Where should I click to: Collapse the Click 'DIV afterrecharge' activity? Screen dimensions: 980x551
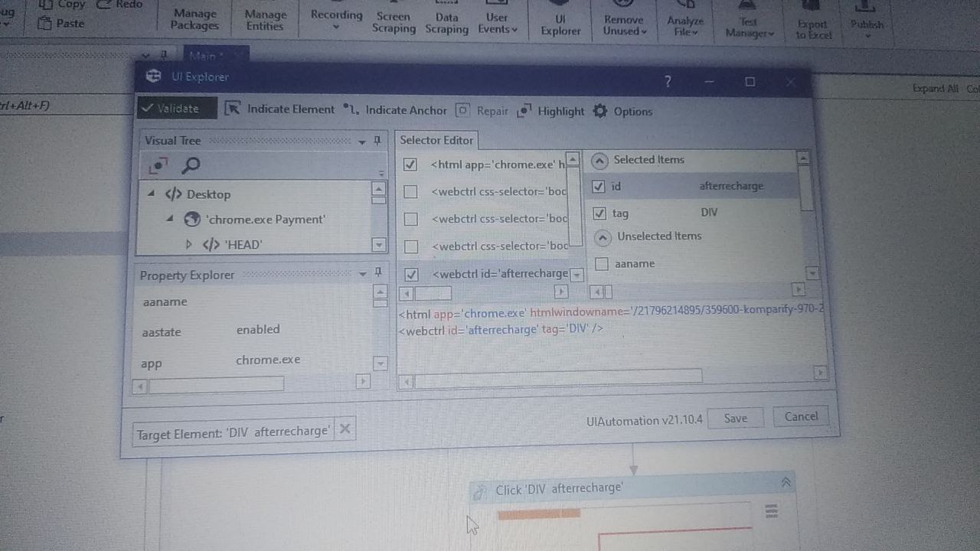pos(786,482)
